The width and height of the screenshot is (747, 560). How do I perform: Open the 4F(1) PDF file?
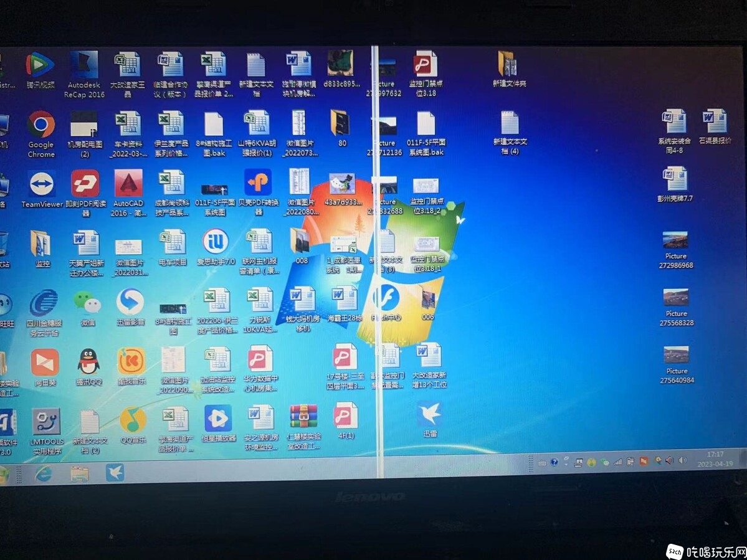(x=346, y=420)
